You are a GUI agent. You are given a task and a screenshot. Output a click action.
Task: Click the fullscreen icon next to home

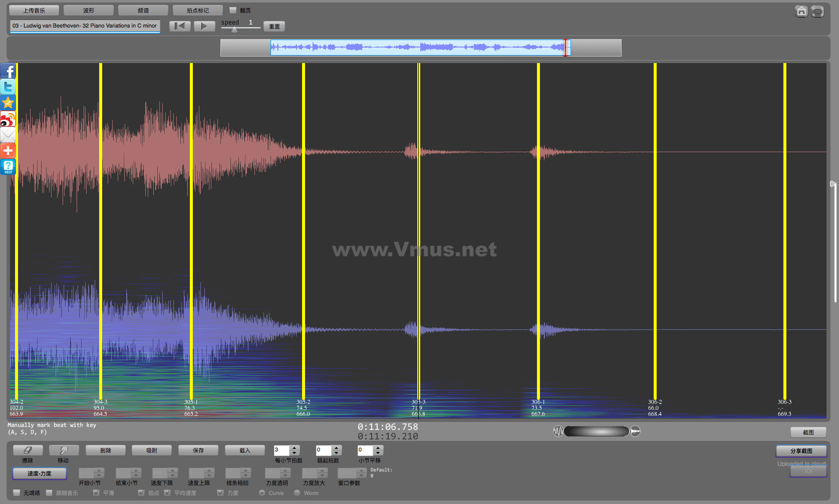(x=817, y=11)
